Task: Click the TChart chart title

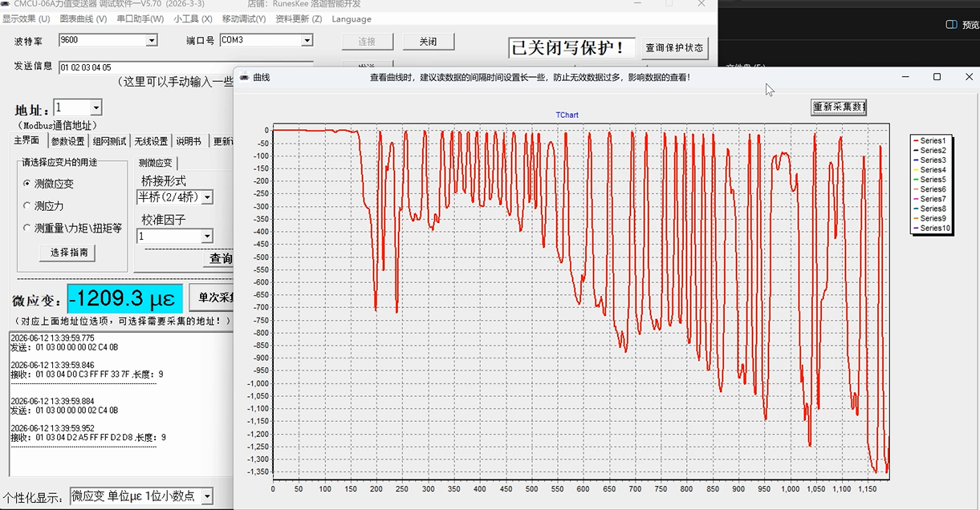Action: [567, 115]
